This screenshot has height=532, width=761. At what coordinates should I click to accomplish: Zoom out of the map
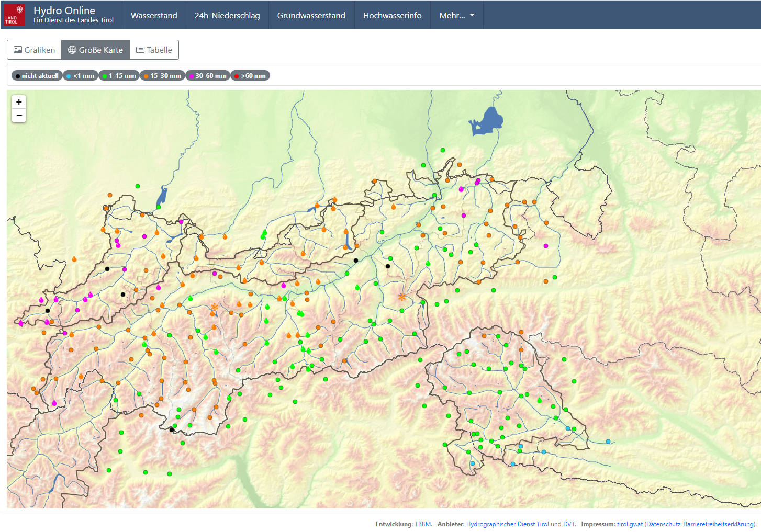tap(19, 116)
